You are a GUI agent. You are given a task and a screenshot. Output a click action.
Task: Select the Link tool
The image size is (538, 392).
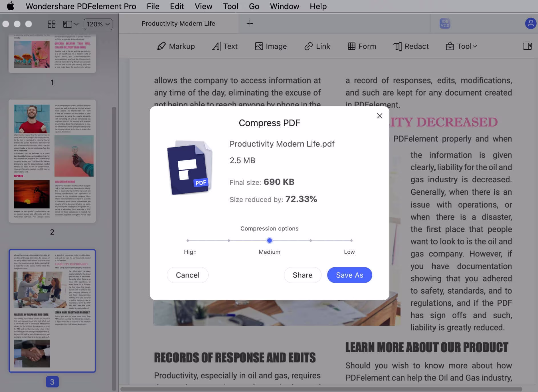pos(317,46)
